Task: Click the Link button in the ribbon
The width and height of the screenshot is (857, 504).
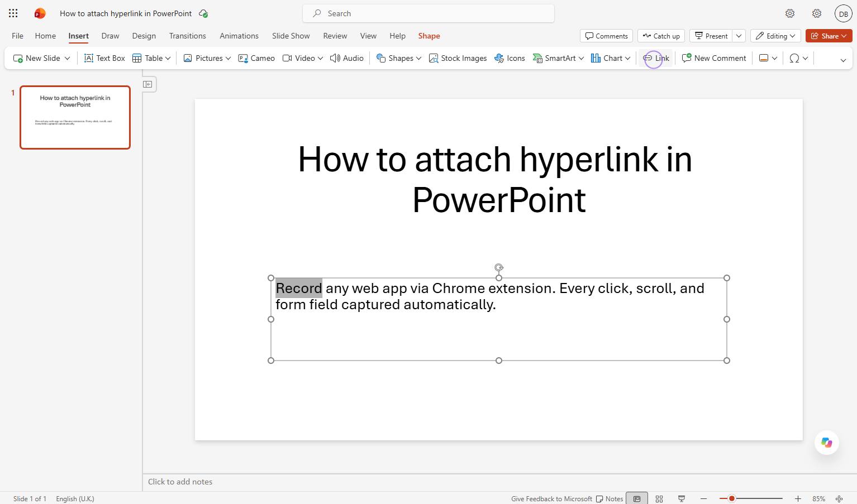Action: pos(656,58)
